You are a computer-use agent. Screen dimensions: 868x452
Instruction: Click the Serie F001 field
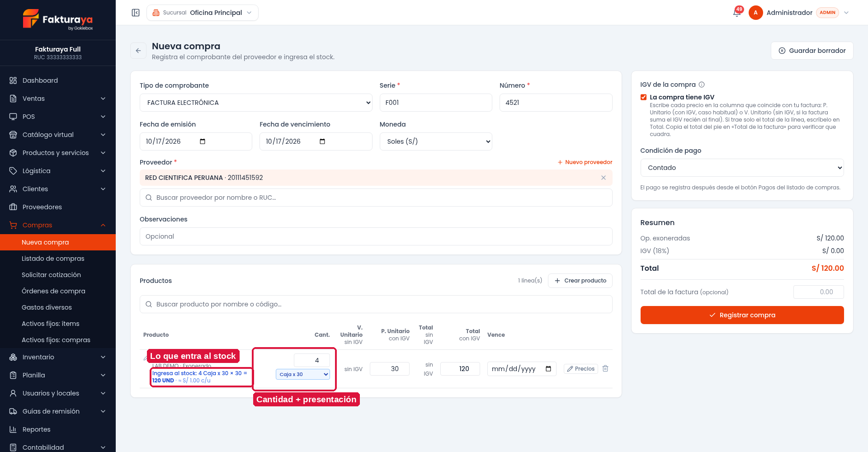(436, 103)
